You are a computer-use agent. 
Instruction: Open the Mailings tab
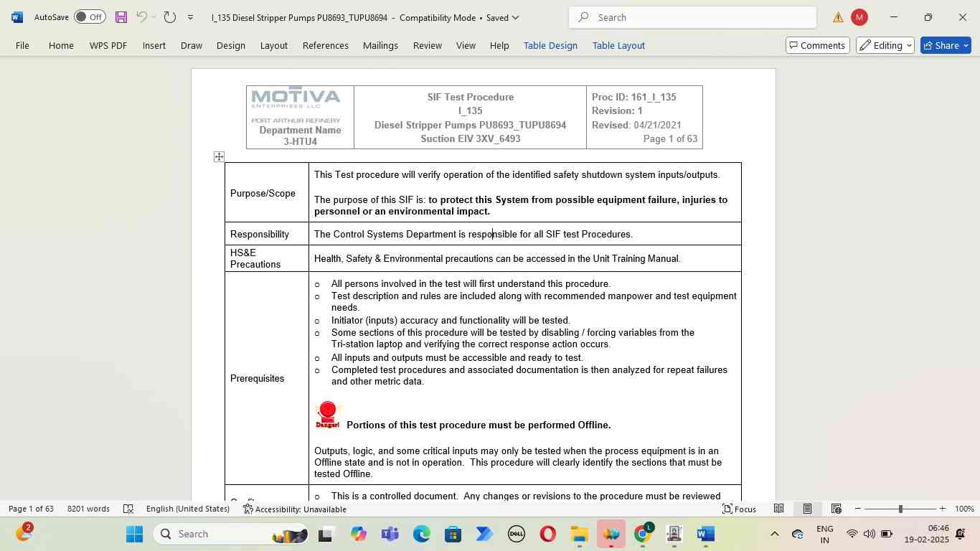click(x=380, y=45)
